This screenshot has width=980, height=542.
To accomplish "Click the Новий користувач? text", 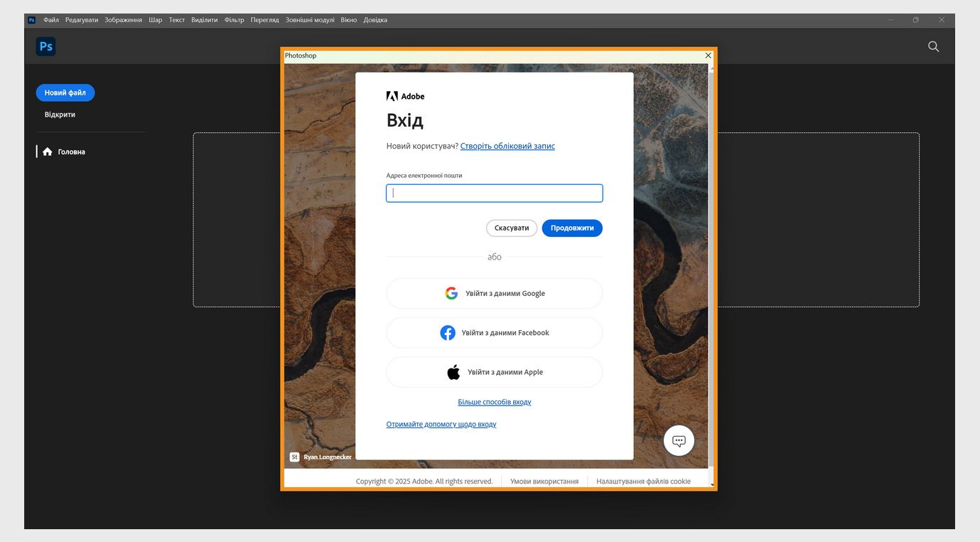I will [422, 146].
